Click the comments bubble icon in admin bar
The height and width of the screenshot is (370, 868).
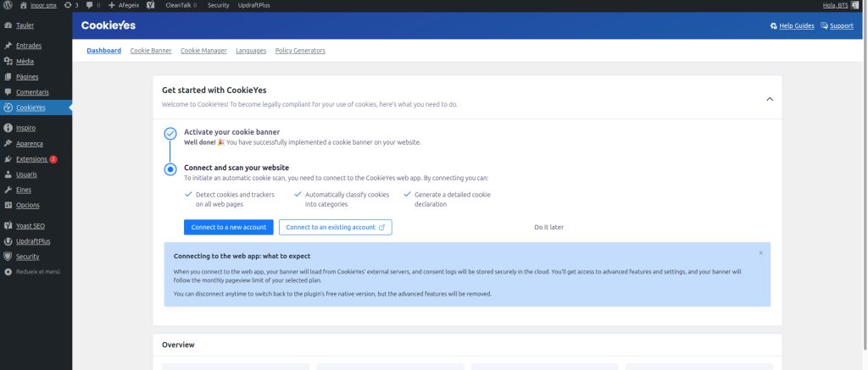coord(92,5)
